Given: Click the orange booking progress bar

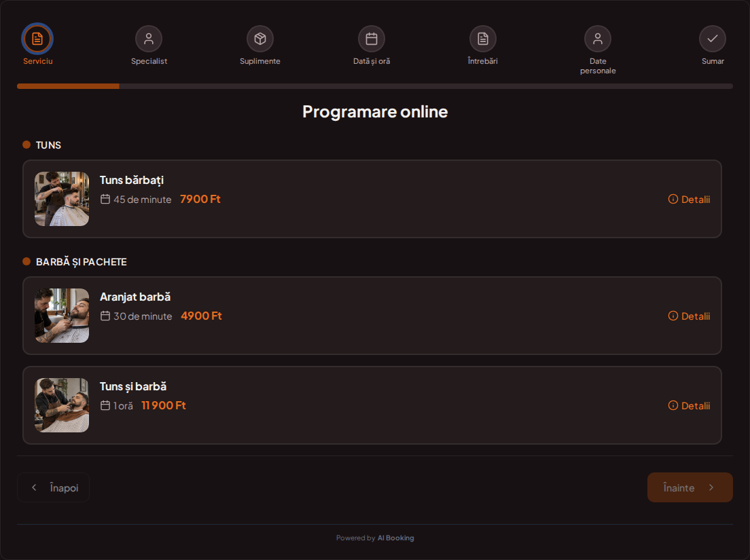Looking at the screenshot, I should (x=69, y=86).
